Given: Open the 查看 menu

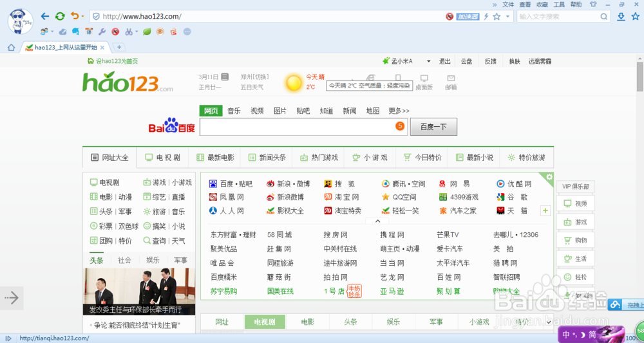Looking at the screenshot, I should [525, 5].
